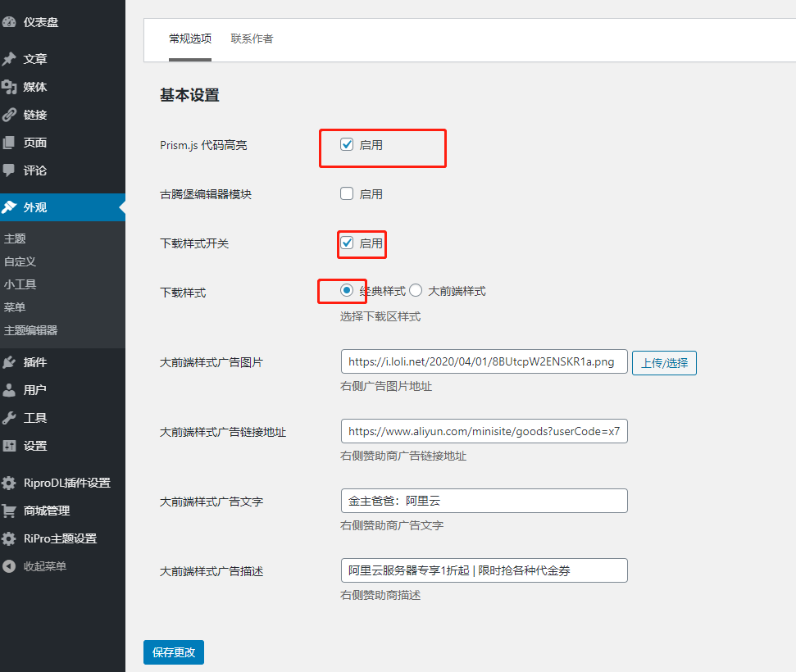Click the 媒体 media icon
This screenshot has width=796, height=672.
tap(9, 87)
